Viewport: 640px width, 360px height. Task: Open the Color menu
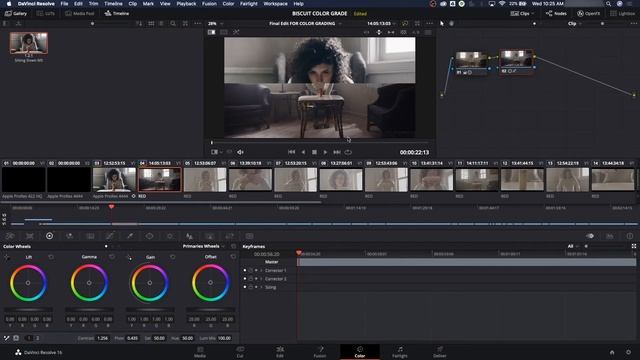(x=228, y=4)
